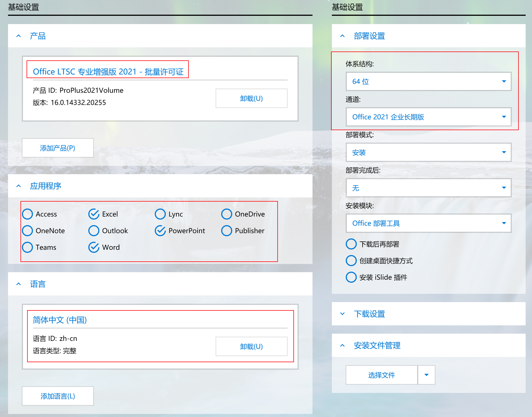The width and height of the screenshot is (532, 417).
Task: Click 添加产品(P) button
Action: coord(58,148)
